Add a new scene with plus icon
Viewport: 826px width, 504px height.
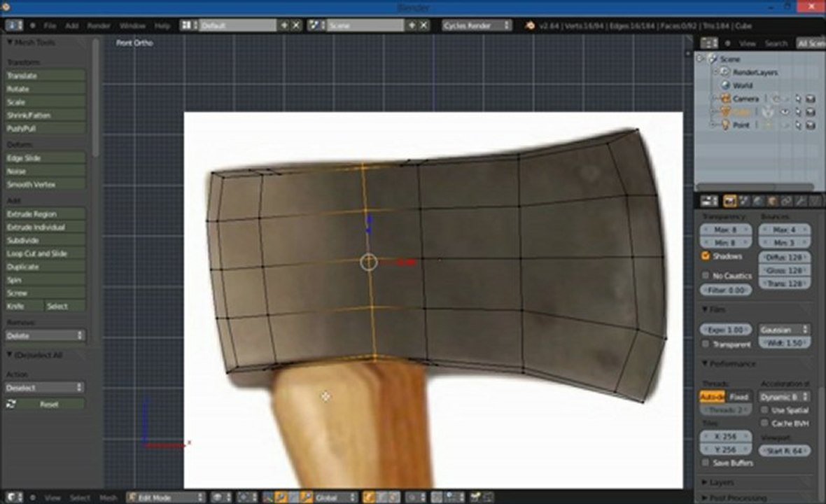pos(412,25)
